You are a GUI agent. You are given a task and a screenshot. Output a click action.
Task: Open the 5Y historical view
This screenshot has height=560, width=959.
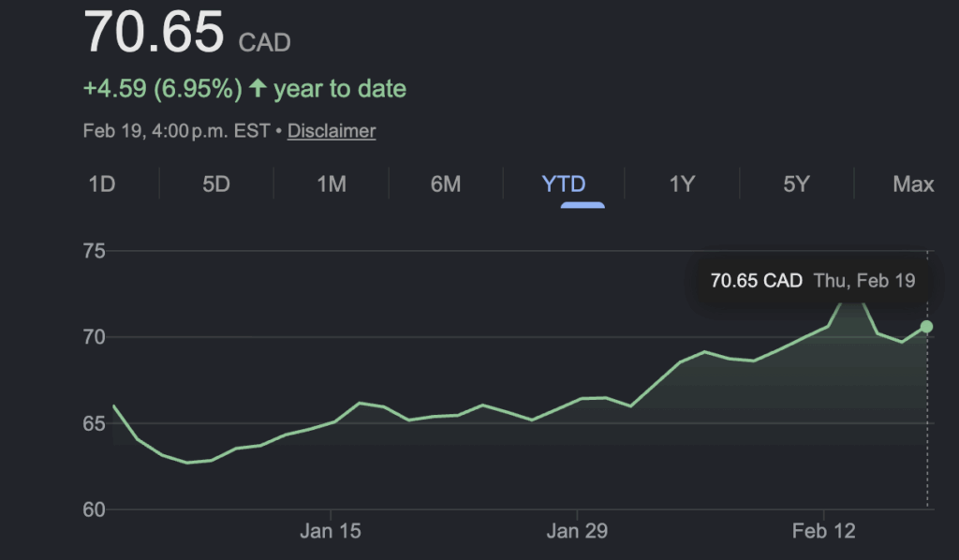pos(795,184)
